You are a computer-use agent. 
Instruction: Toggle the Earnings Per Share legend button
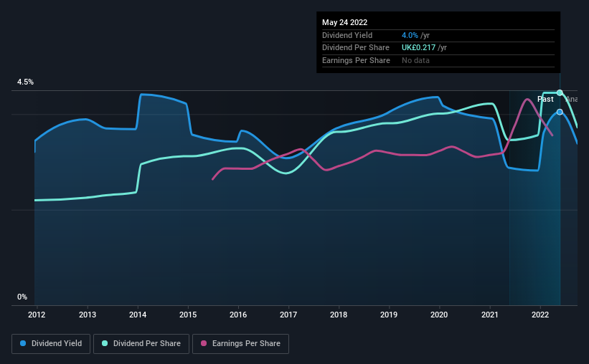[240, 344]
